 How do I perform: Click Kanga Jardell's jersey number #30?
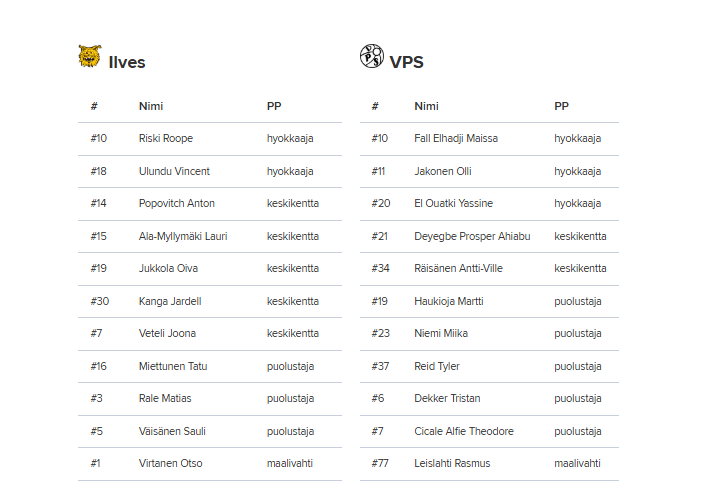tap(99, 301)
